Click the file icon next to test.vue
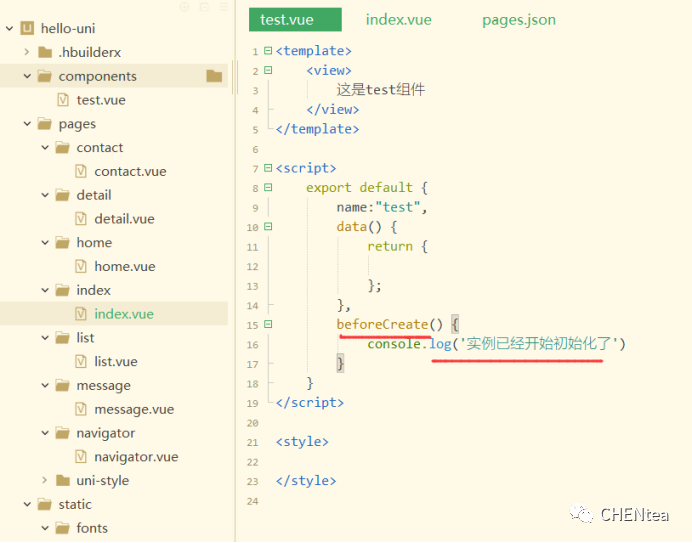692x543 pixels. click(63, 100)
